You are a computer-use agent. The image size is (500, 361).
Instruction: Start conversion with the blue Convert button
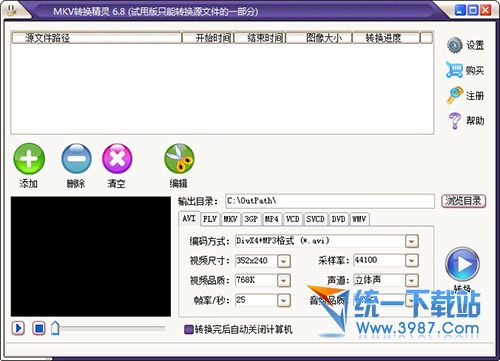[x=462, y=264]
